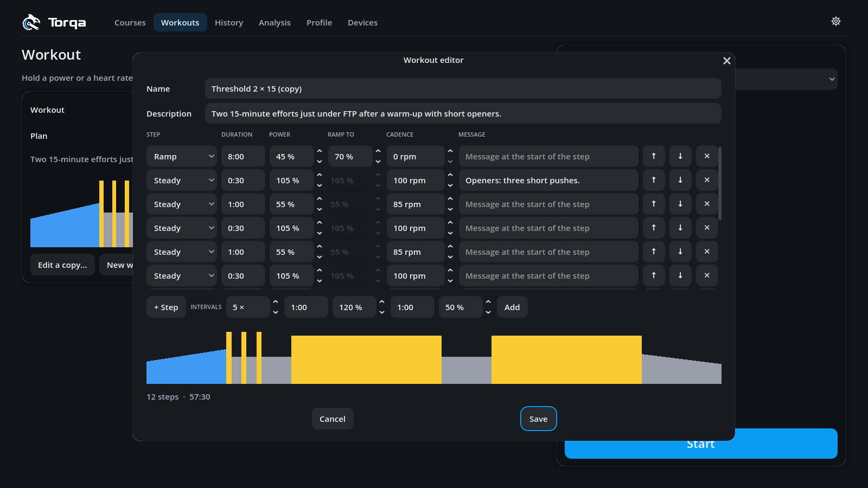This screenshot has width=868, height=488.
Task: Open settings via the gear icon
Action: (836, 21)
